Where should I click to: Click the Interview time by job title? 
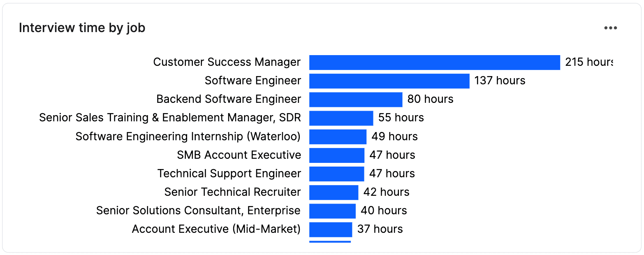point(82,28)
